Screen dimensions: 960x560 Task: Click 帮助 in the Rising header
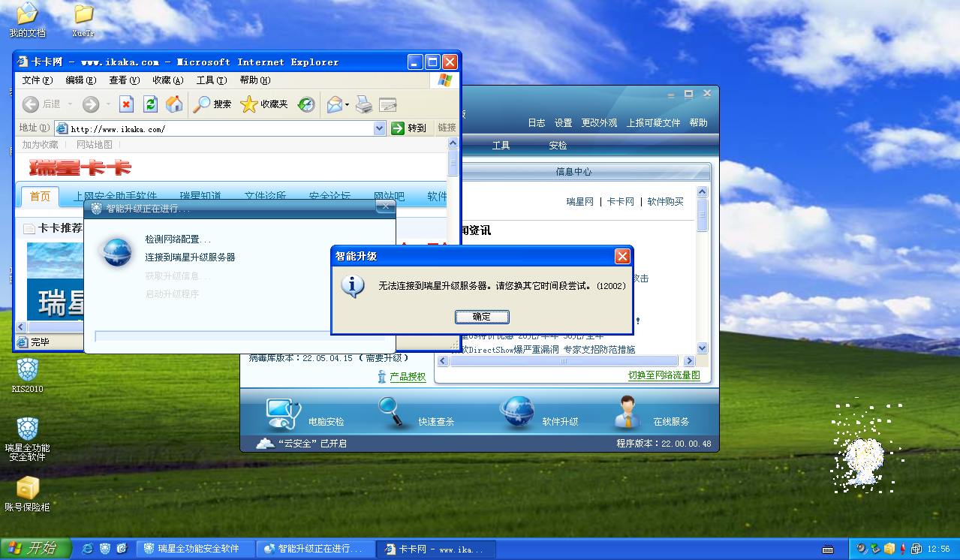coord(699,123)
